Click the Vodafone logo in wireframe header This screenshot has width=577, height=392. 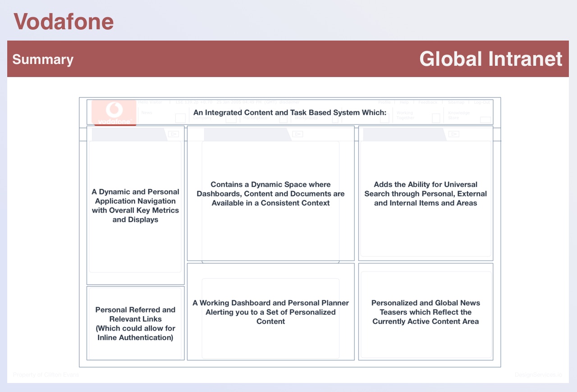(114, 112)
